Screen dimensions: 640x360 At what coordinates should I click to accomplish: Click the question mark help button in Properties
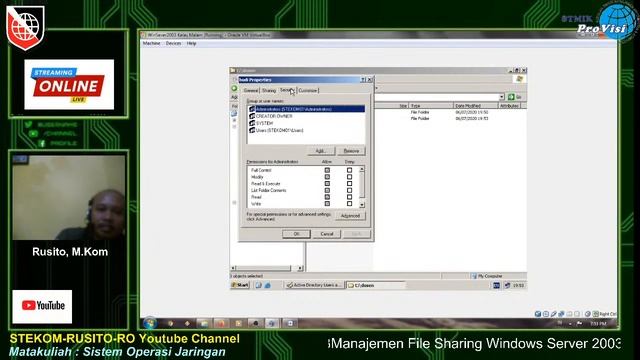363,80
